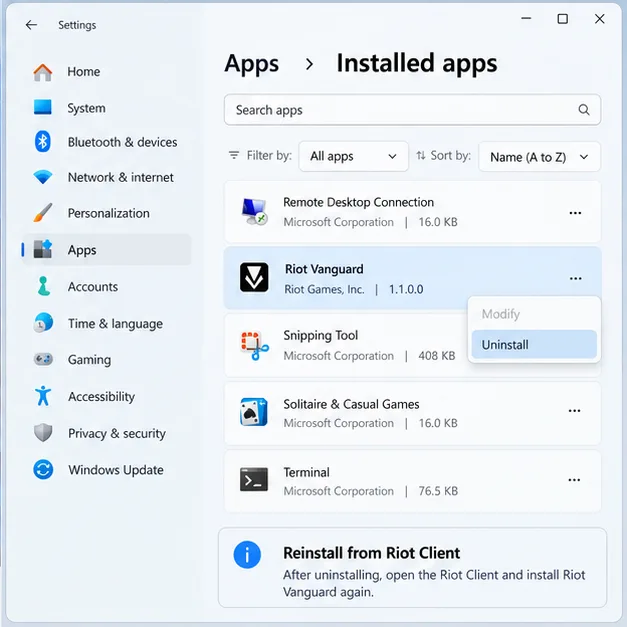Click the 'Installed apps' page title
The image size is (627, 627).
pyautogui.click(x=417, y=64)
